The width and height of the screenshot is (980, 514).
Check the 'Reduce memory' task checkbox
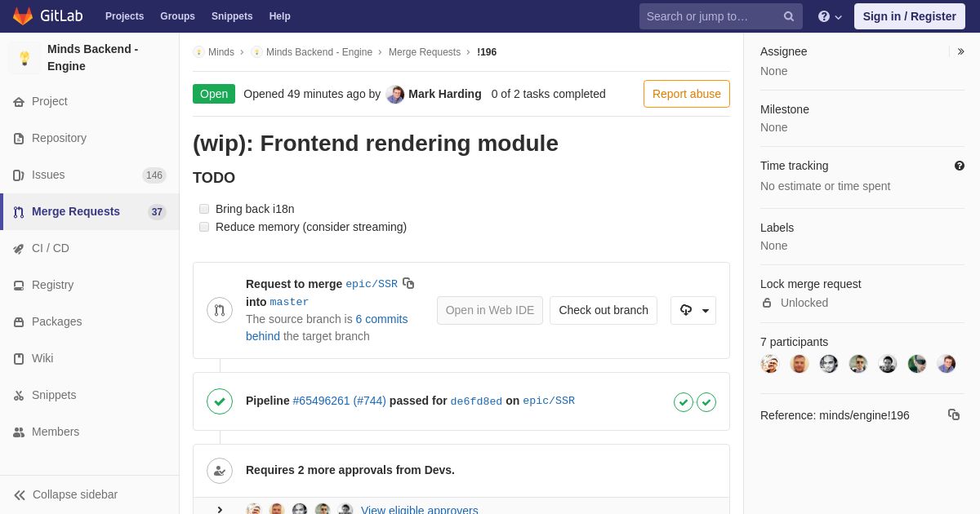(x=204, y=227)
